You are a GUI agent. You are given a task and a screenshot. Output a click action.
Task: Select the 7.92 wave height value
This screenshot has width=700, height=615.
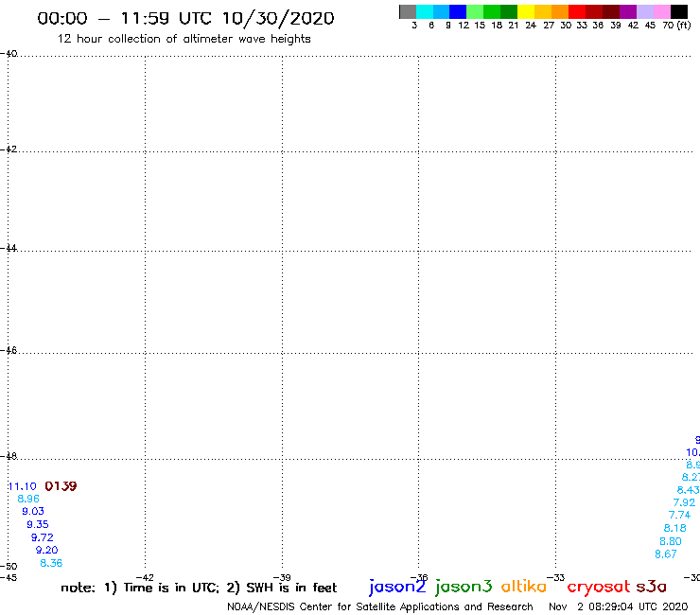click(x=684, y=502)
